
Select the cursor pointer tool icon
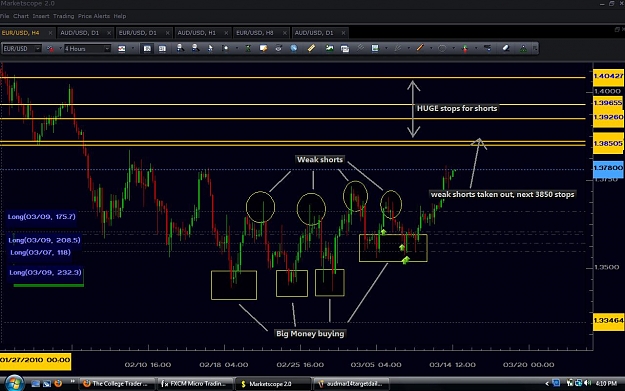click(210, 48)
